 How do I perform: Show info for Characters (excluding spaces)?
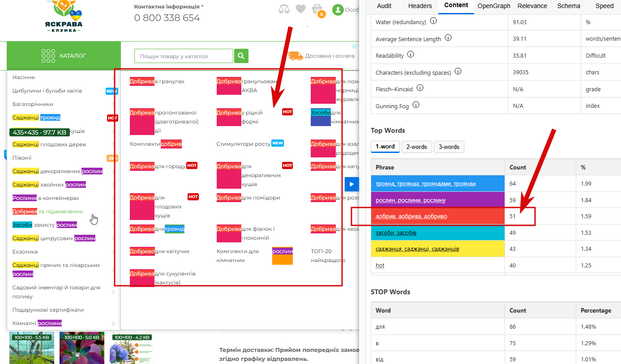(458, 71)
